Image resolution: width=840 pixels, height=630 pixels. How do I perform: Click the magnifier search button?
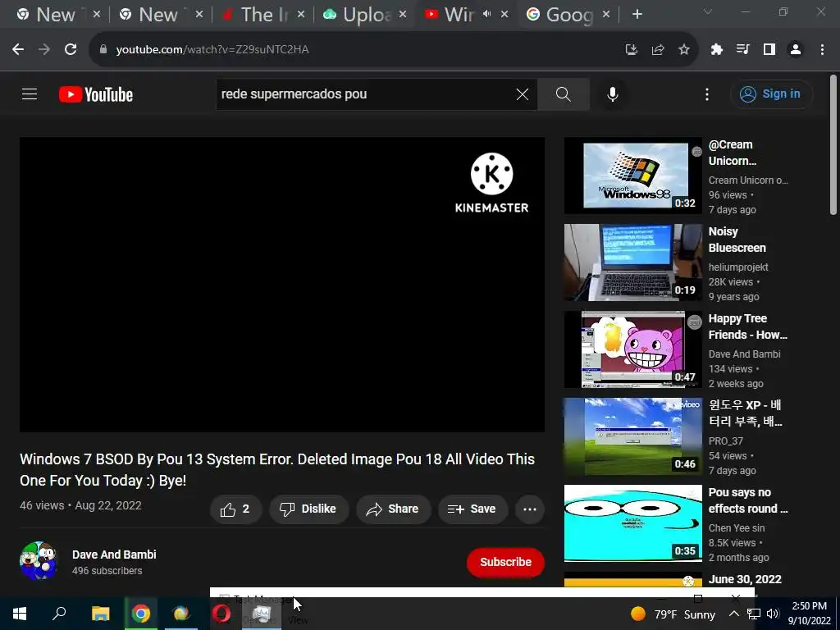coord(563,94)
